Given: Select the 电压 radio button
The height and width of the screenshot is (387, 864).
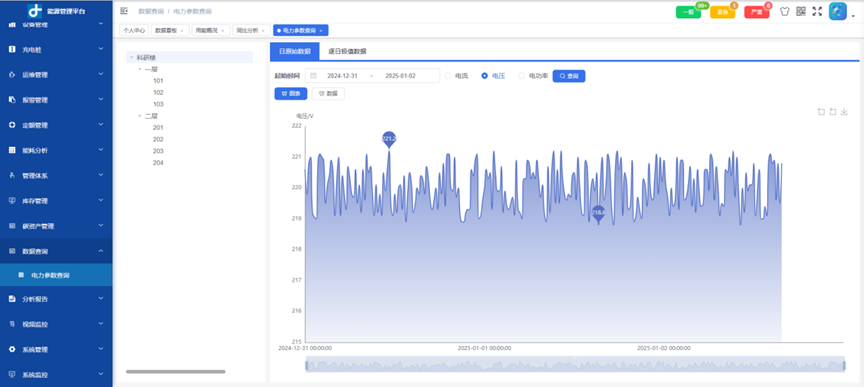Looking at the screenshot, I should click(x=485, y=76).
